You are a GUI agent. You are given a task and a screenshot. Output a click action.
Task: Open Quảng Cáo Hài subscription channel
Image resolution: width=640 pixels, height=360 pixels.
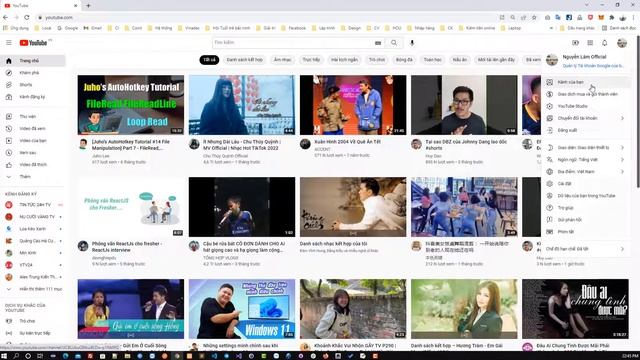tap(33, 241)
